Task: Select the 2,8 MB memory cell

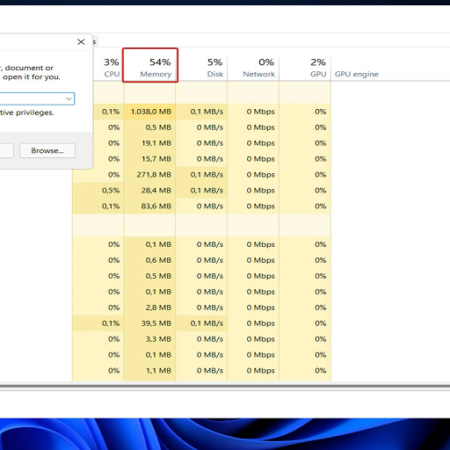Action: point(150,307)
